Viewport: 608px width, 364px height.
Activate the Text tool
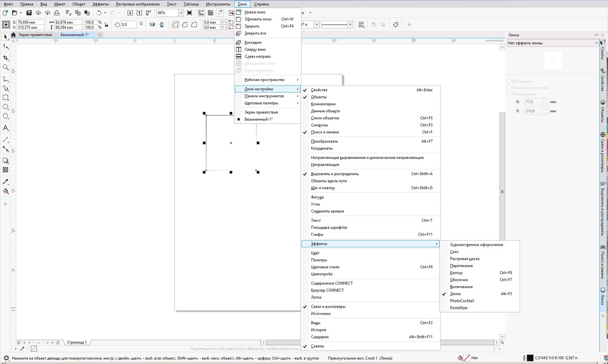coord(6,128)
